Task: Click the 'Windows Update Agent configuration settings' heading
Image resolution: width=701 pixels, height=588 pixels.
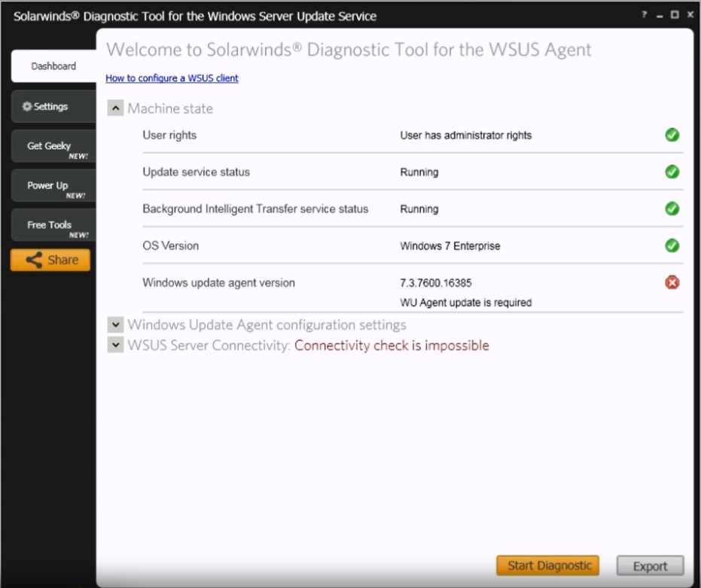Action: tap(267, 324)
